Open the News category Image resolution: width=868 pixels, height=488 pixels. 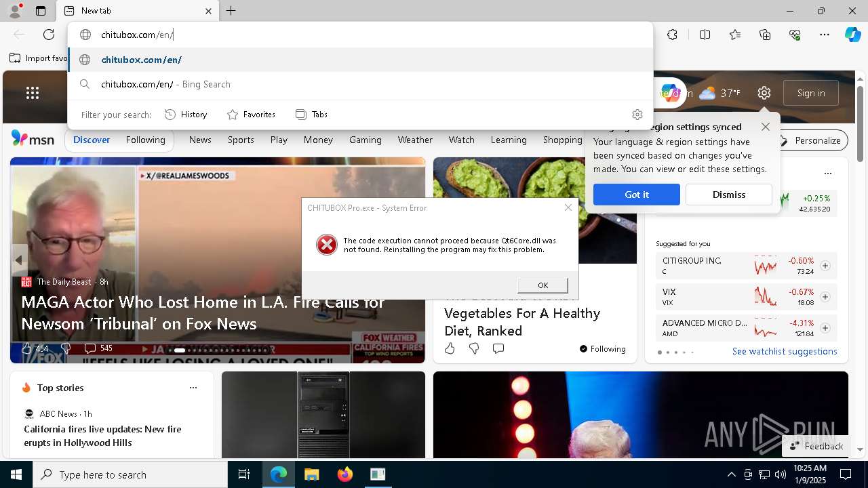pyautogui.click(x=200, y=140)
